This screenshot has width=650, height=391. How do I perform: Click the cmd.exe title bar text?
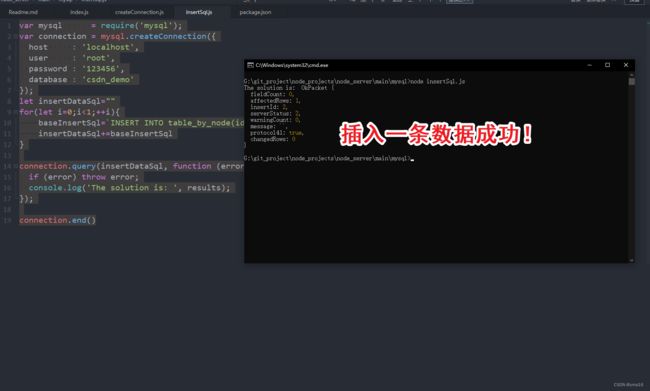292,65
